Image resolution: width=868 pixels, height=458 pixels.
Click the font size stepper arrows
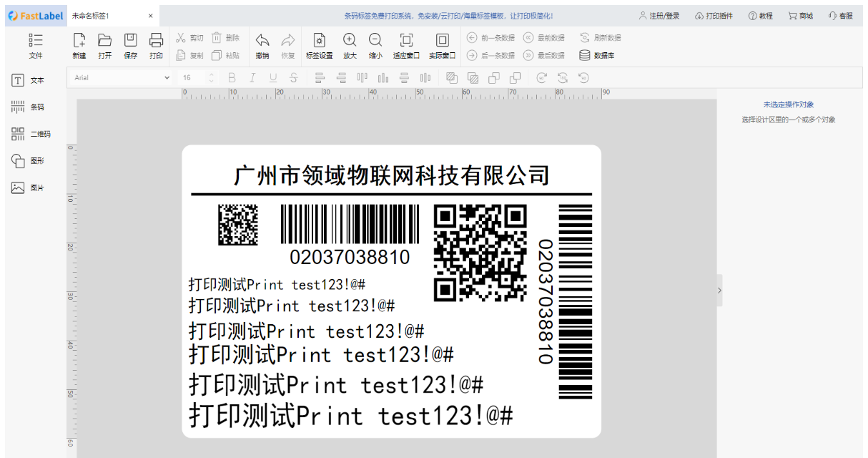coord(211,77)
